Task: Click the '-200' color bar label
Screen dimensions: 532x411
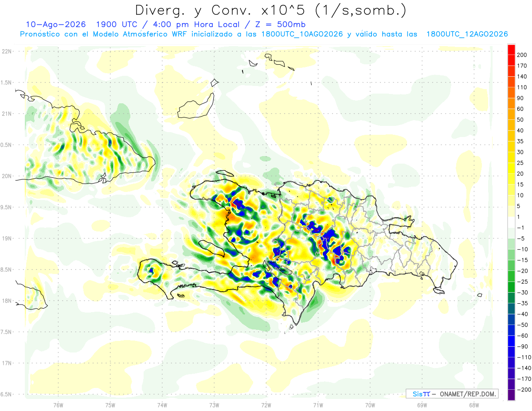Action: click(x=524, y=390)
